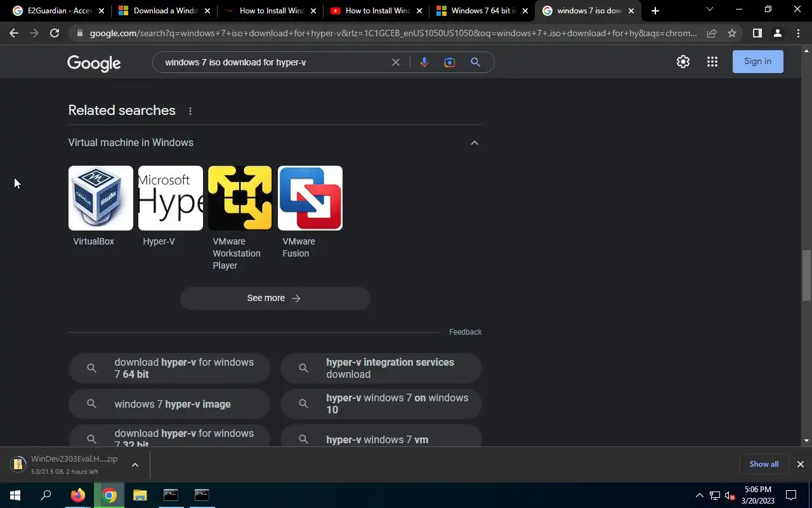Open the taskbar clock showing 5:06 PM
The image size is (812, 508).
(x=758, y=495)
